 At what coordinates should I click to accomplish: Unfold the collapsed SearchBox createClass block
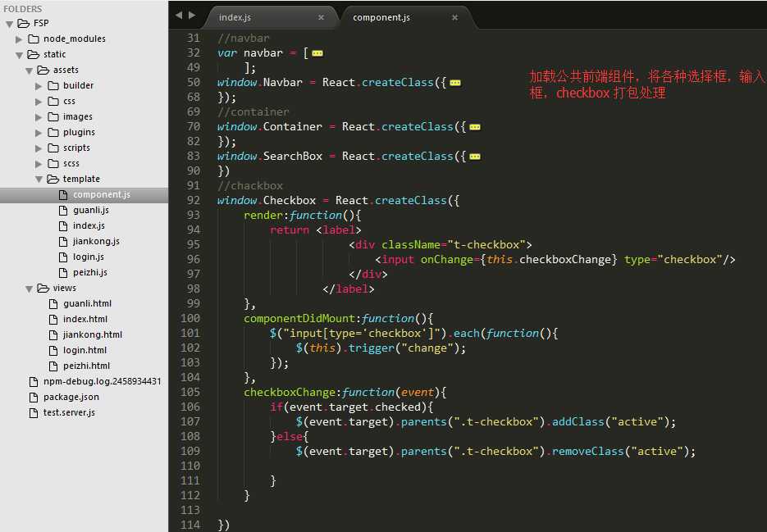click(x=475, y=157)
